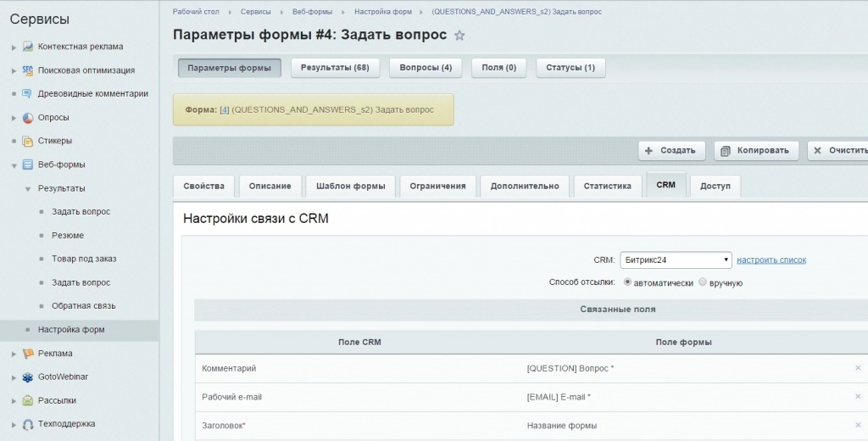Click the X icon on Очистить button
Viewport: 868px width, 441px height.
[x=817, y=151]
